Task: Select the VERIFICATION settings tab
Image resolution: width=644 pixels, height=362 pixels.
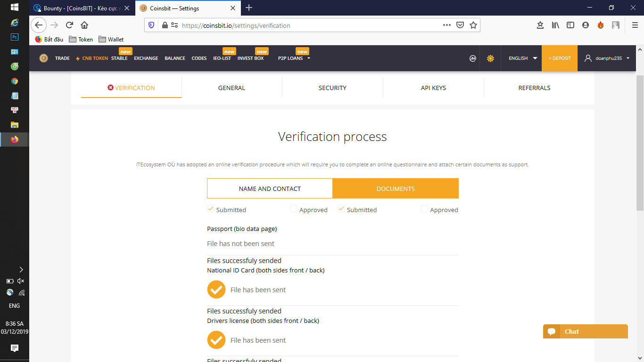Action: [x=131, y=88]
